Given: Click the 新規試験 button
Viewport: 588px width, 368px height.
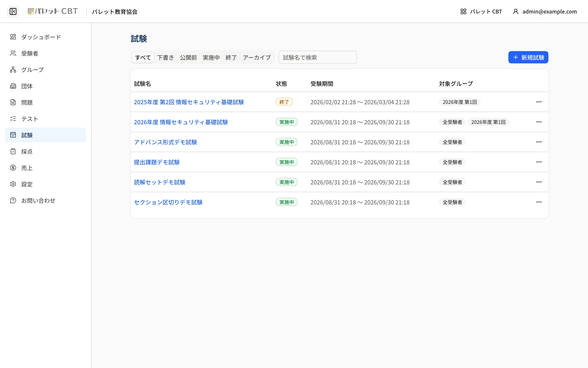Looking at the screenshot, I should [528, 57].
